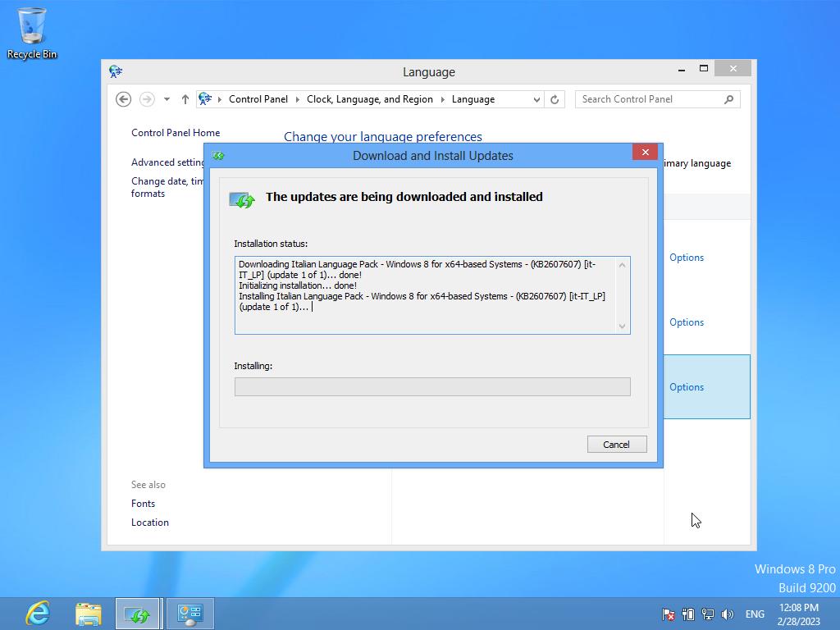Viewport: 840px width, 630px height.
Task: Expand the breadcrumb arrow after Control Panel
Action: (x=297, y=99)
